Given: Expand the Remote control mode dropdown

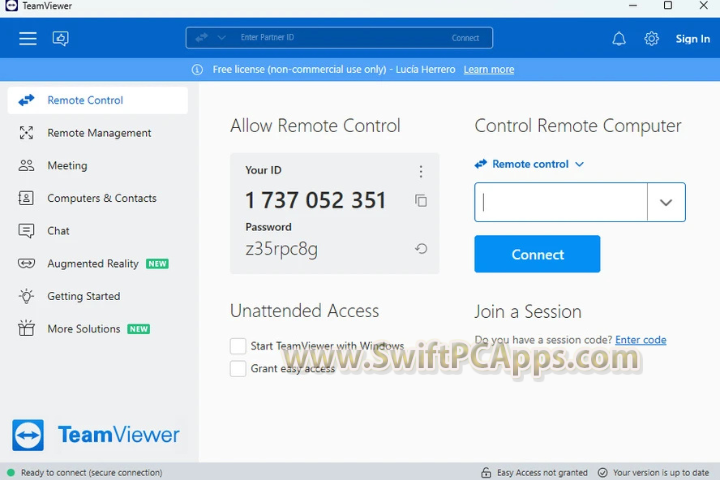Looking at the screenshot, I should click(529, 164).
